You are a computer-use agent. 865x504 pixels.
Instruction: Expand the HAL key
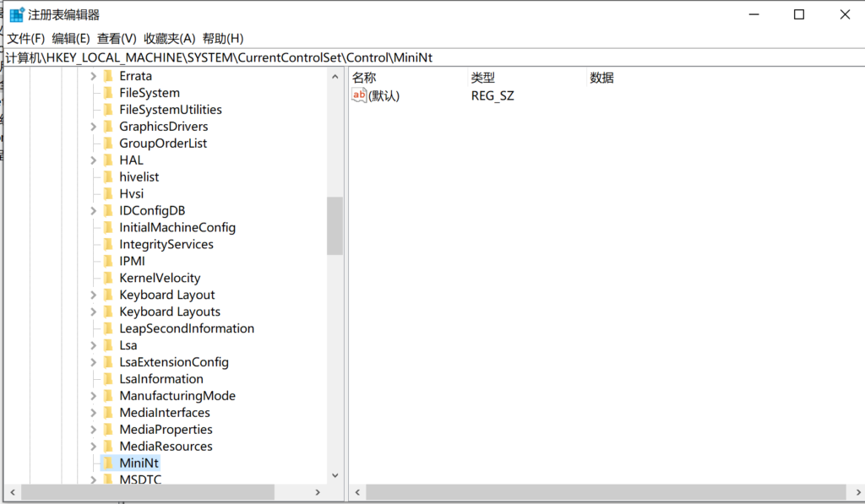tap(93, 160)
